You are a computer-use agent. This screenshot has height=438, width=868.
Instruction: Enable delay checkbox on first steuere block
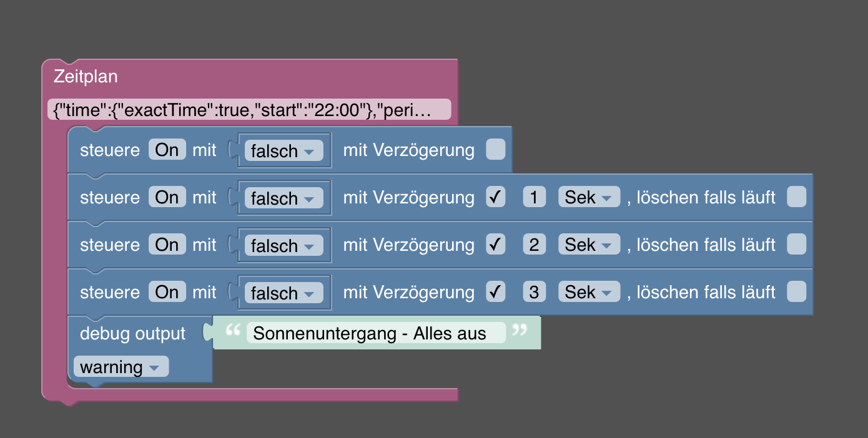[496, 150]
